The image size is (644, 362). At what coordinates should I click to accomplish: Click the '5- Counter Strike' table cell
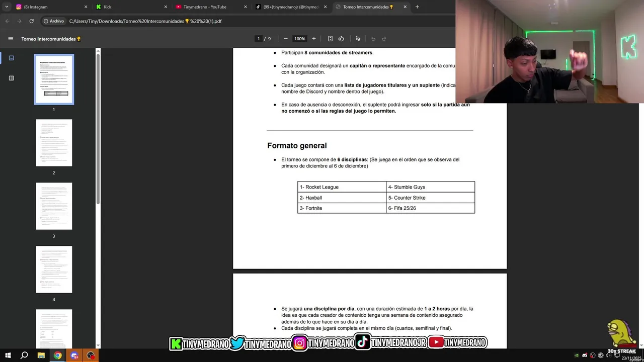point(430,198)
